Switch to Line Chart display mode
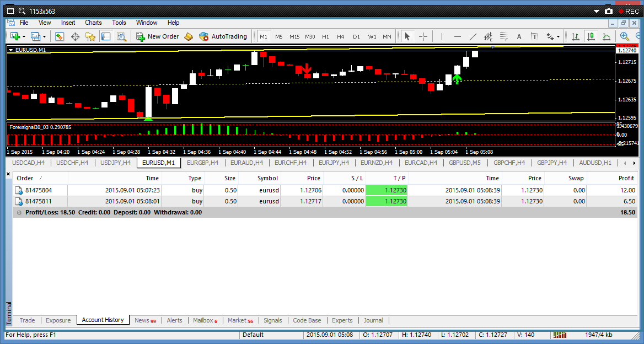The height and width of the screenshot is (344, 644). point(606,36)
